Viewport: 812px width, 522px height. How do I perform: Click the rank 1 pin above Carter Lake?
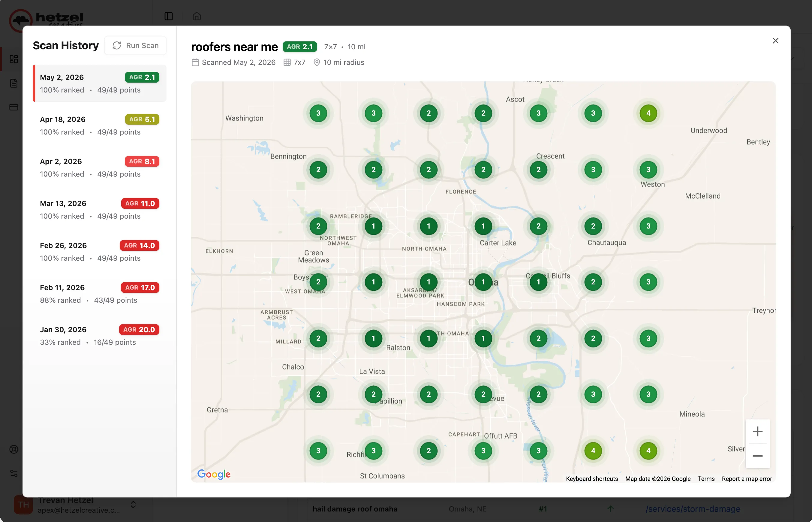pos(483,226)
